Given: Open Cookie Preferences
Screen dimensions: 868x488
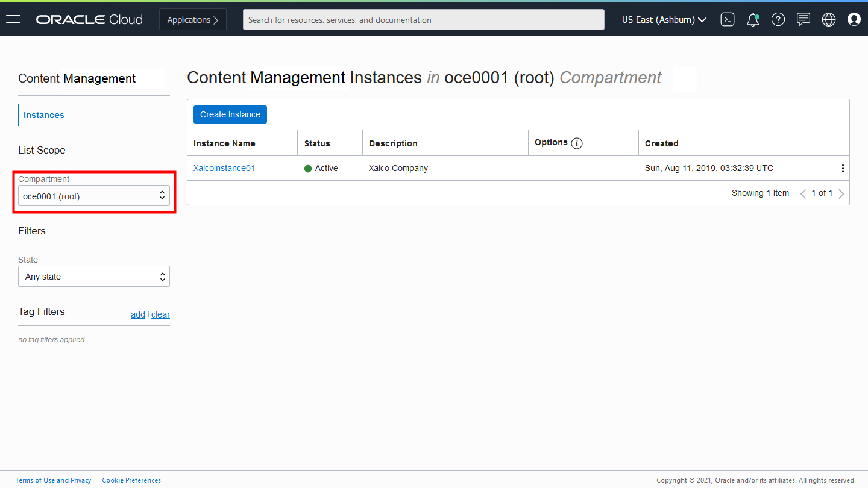Looking at the screenshot, I should (131, 480).
